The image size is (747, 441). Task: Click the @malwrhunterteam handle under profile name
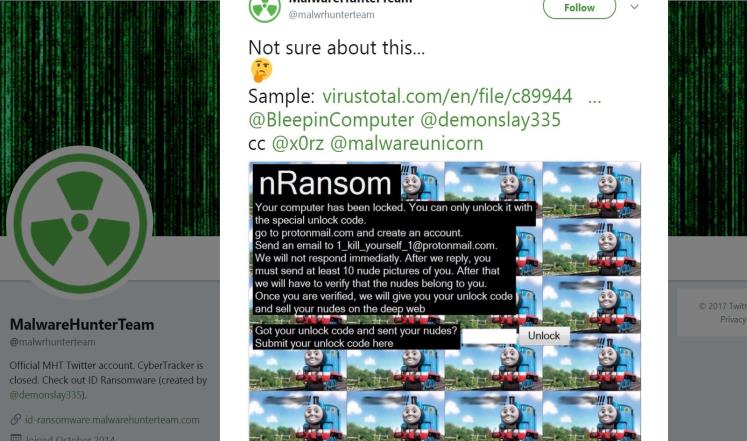coord(52,342)
